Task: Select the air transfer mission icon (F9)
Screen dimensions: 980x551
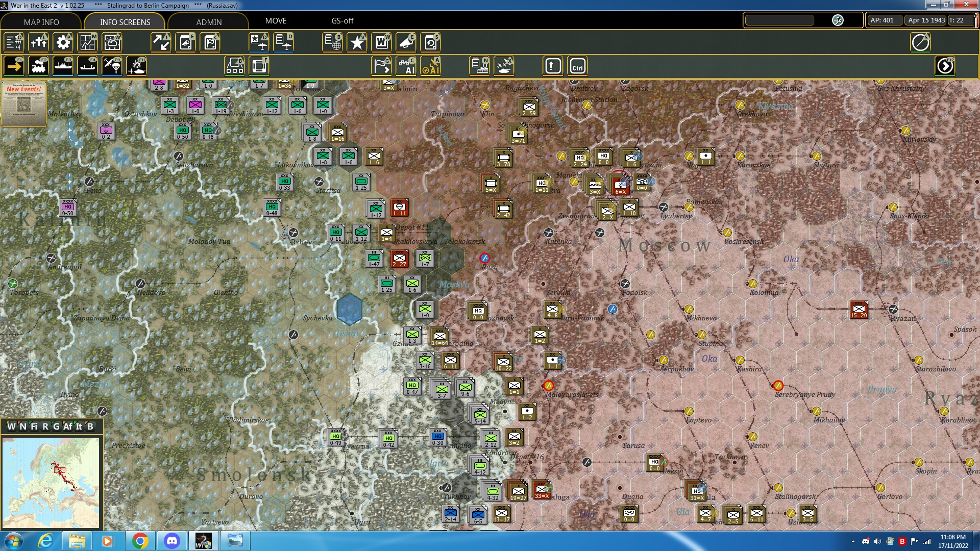Action: click(112, 65)
